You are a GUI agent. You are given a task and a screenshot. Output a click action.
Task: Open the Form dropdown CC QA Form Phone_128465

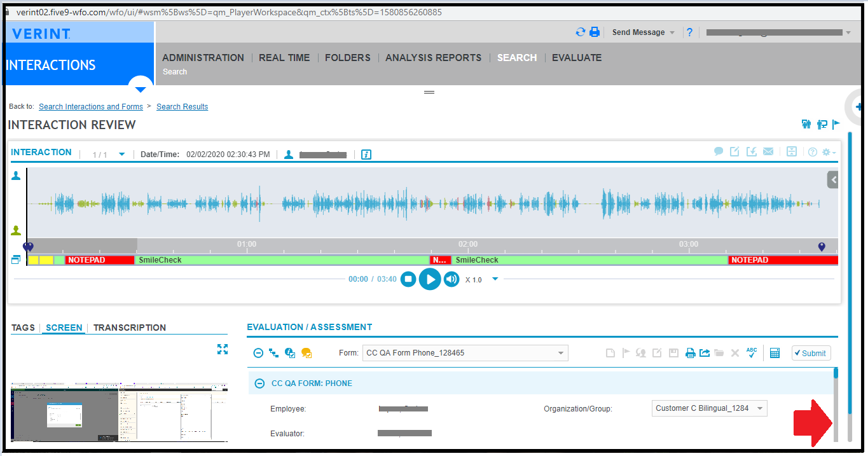(x=465, y=353)
